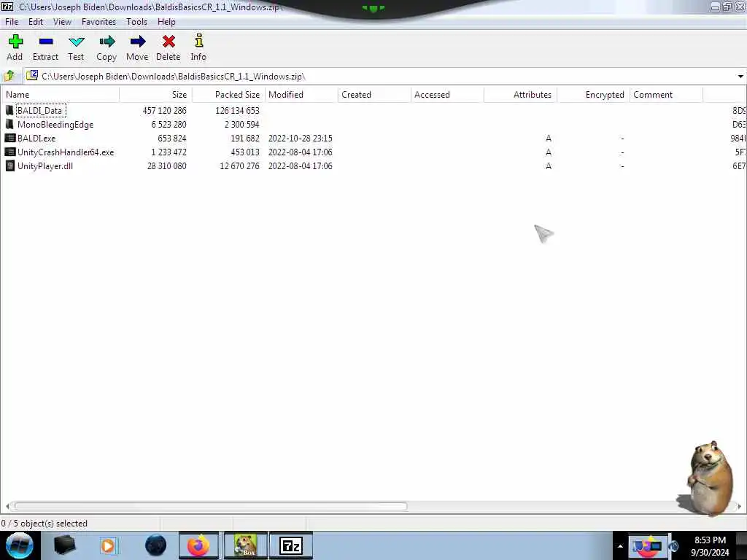This screenshot has width=747, height=560.
Task: Expand the address bar path dropdown
Action: [740, 76]
